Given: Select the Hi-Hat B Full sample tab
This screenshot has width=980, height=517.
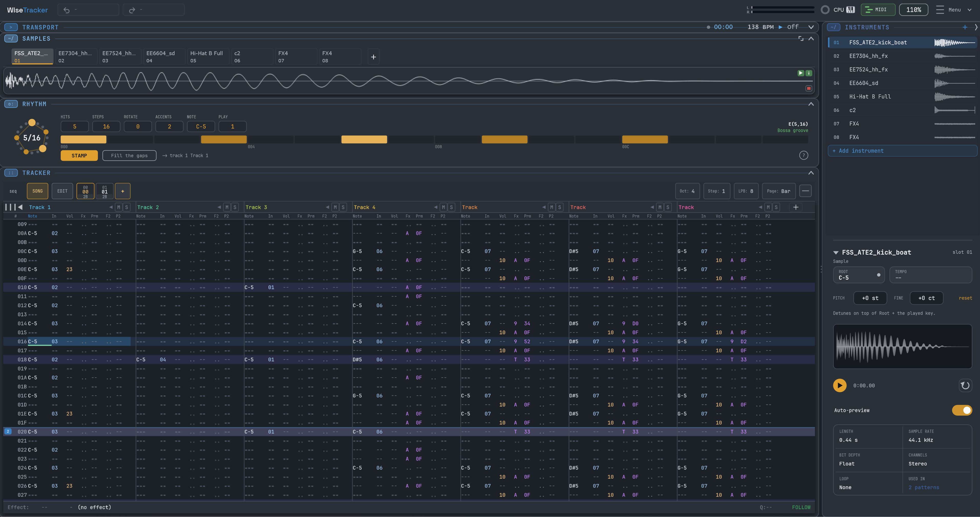Looking at the screenshot, I should [208, 57].
